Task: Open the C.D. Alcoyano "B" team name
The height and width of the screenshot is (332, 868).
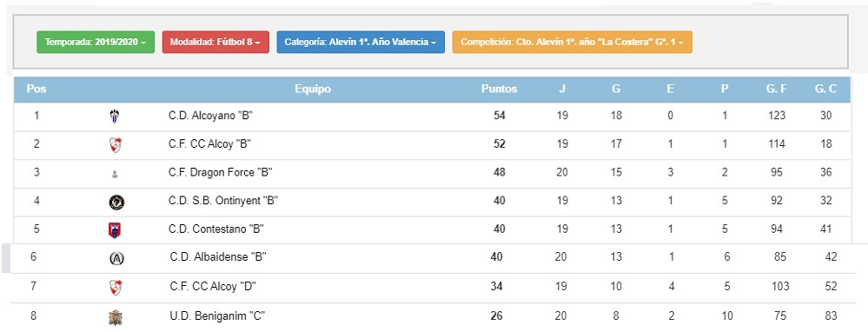Action: tap(211, 116)
